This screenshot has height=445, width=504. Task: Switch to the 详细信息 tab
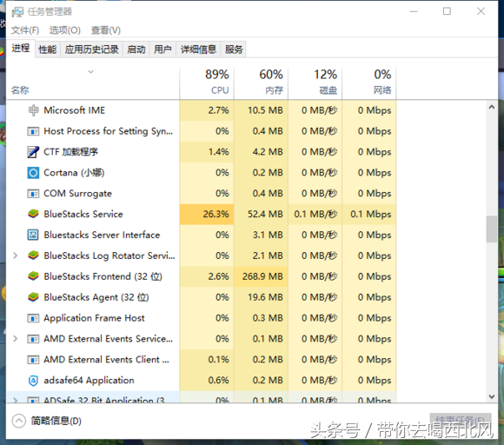198,50
